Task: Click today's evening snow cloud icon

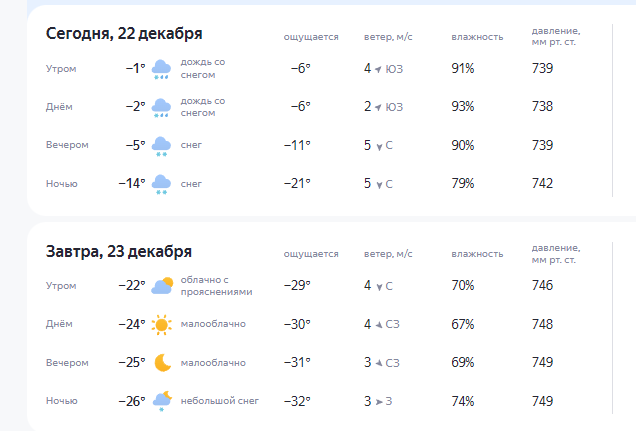Action: [161, 146]
